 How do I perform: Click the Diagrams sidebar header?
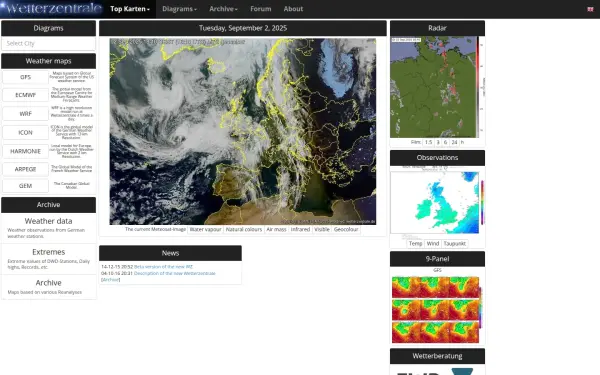(49, 28)
